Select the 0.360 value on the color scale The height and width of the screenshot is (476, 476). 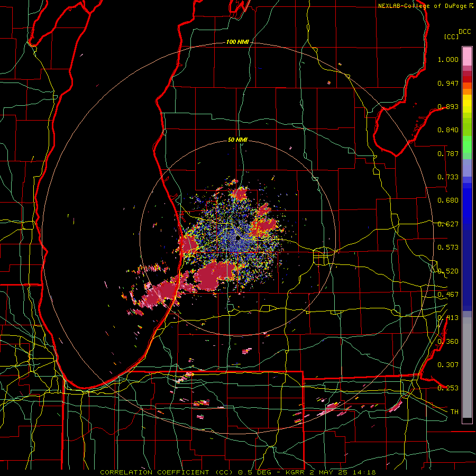coord(448,341)
